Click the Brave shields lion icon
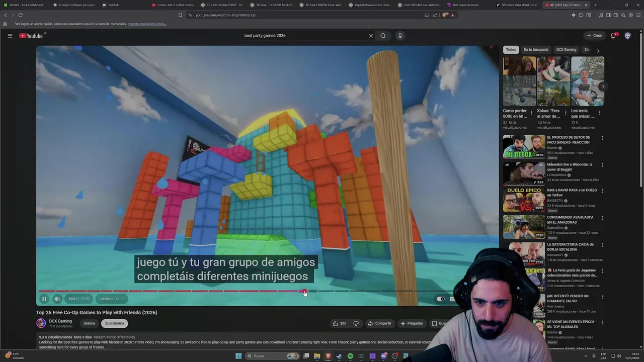Image resolution: width=644 pixels, height=362 pixels. pyautogui.click(x=445, y=15)
